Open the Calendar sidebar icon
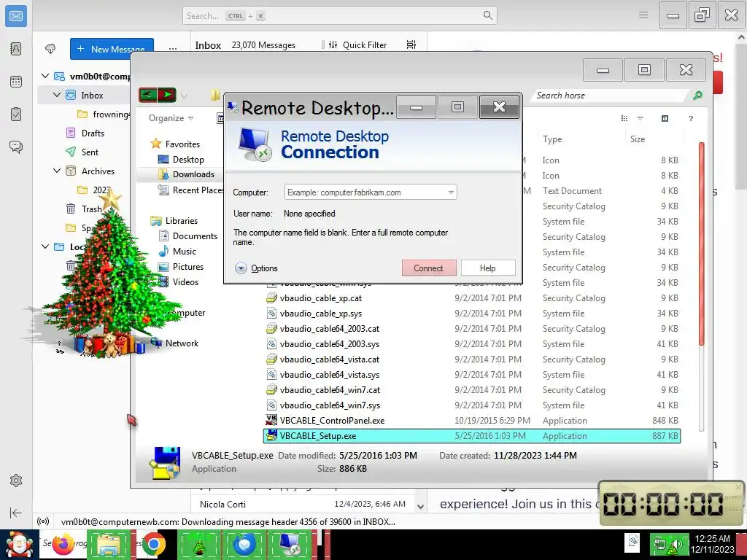Viewport: 747px width, 560px height. [16, 82]
